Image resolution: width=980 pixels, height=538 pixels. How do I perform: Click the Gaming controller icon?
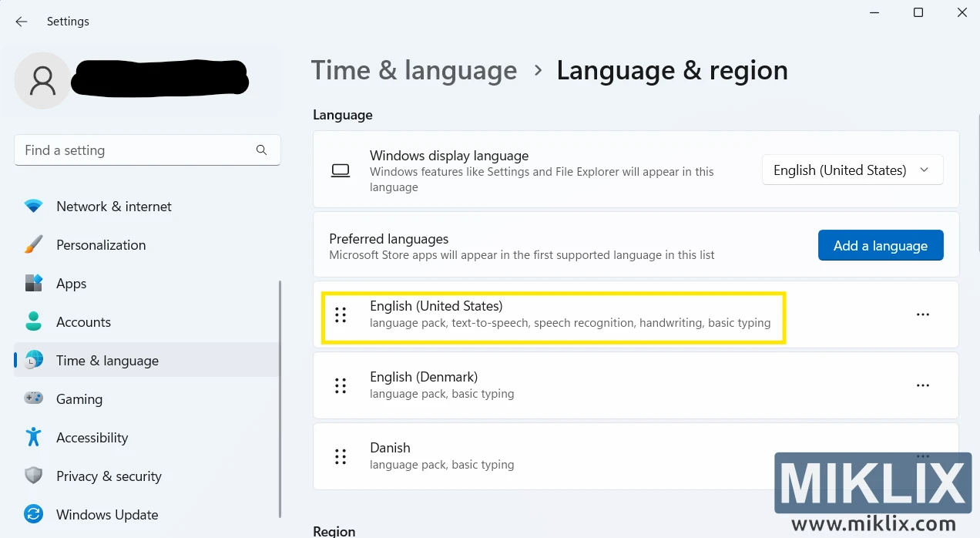coord(33,399)
